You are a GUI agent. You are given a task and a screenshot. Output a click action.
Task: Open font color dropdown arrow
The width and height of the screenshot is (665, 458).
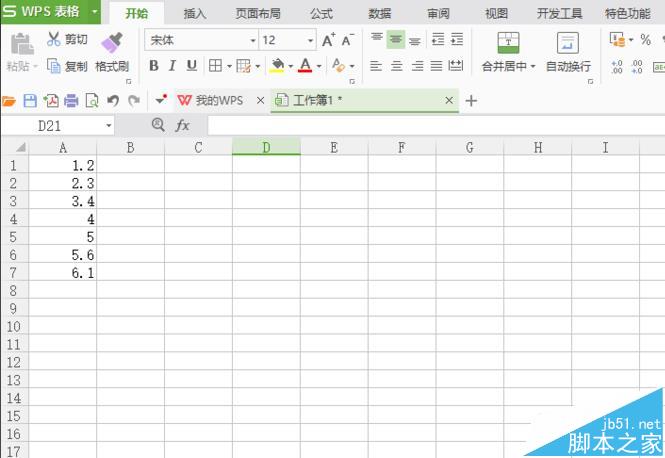[x=319, y=66]
